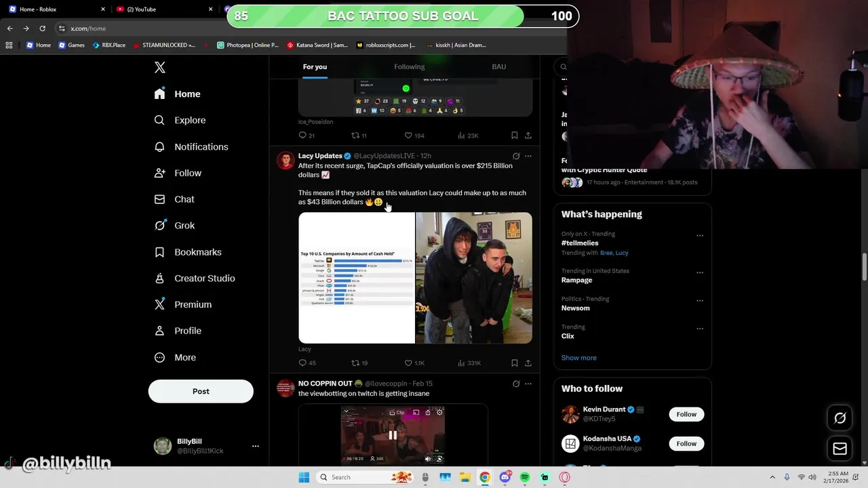Click Grok icon on NO COPPIN OUT post
Screen dimensions: 868x488
coord(516,384)
